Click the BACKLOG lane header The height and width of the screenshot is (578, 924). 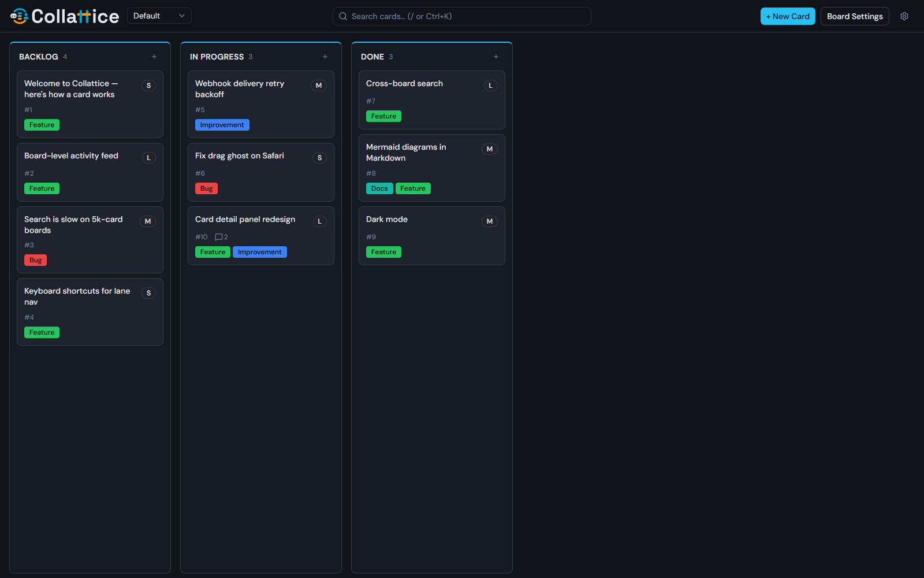click(x=39, y=57)
